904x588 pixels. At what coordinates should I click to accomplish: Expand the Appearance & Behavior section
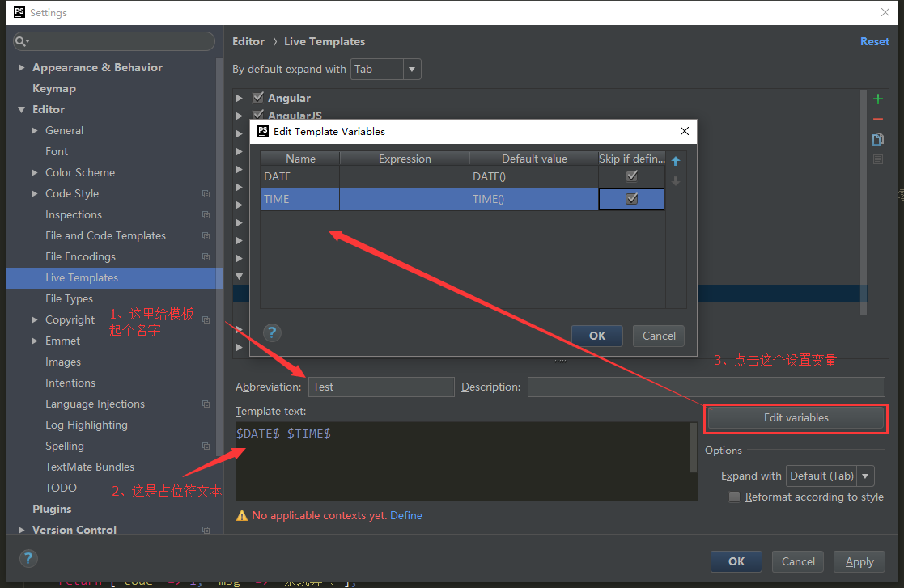(21, 66)
